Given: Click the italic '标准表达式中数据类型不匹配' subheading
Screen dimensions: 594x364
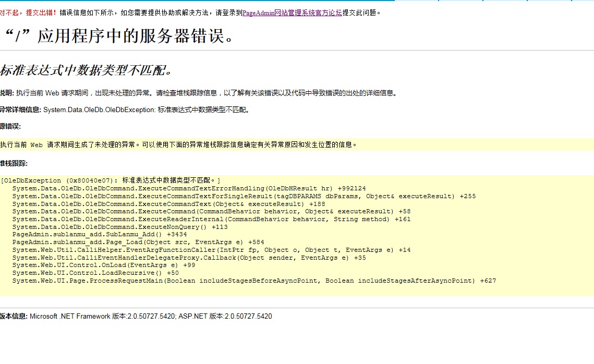Looking at the screenshot, I should coord(86,70).
